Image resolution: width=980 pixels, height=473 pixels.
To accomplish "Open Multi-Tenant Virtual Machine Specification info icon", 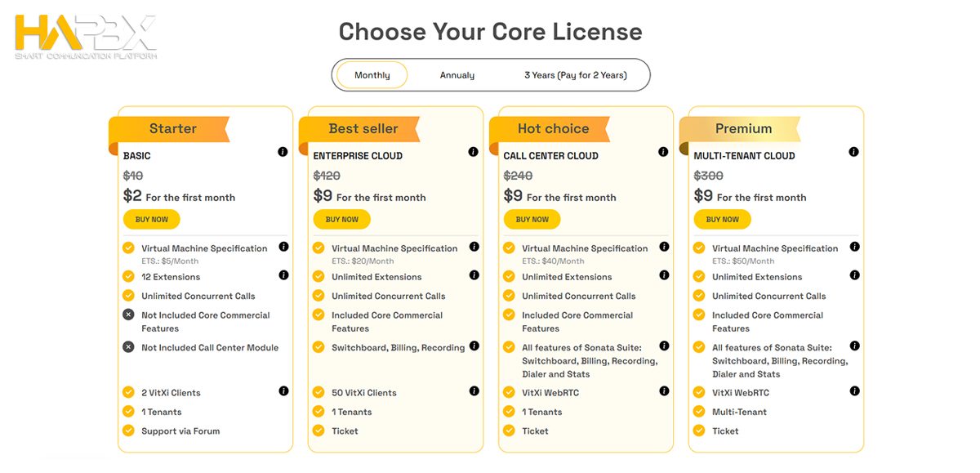I will tap(854, 247).
